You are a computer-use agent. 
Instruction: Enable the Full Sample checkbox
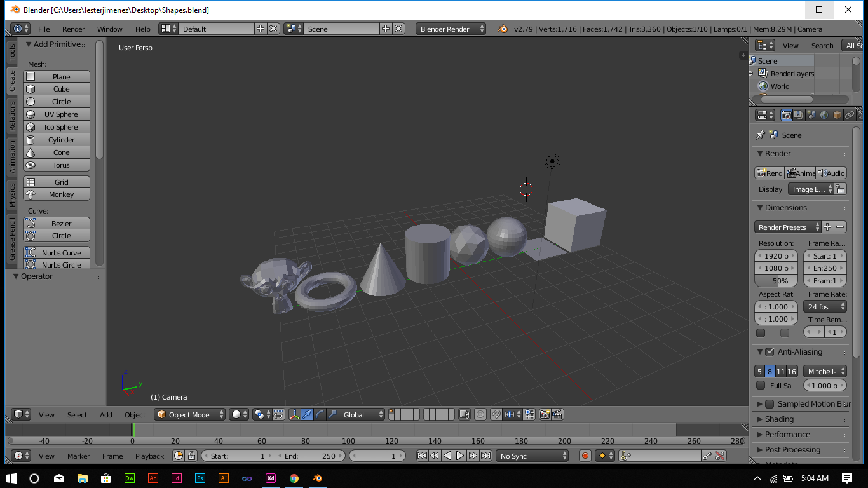761,385
